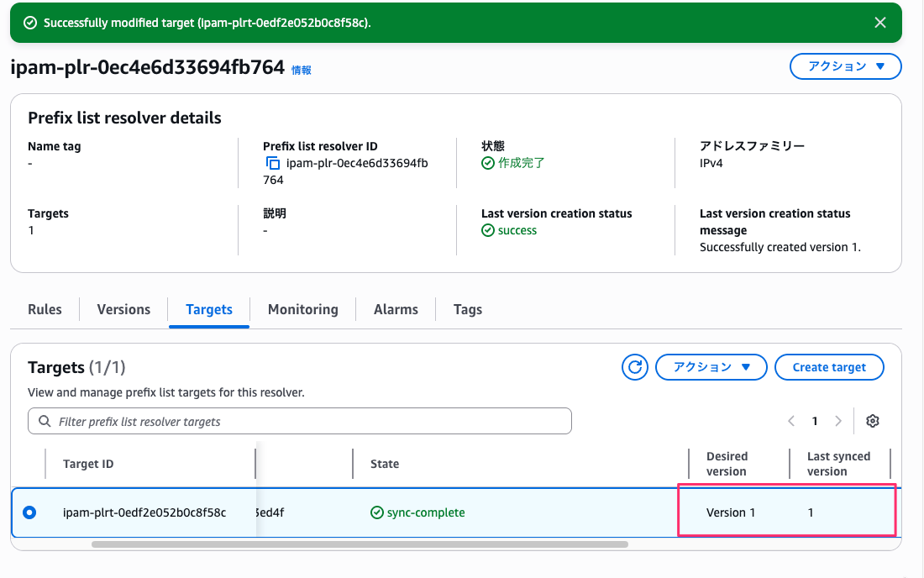Open the 情報 info link
This screenshot has height=578, width=924.
[301, 71]
